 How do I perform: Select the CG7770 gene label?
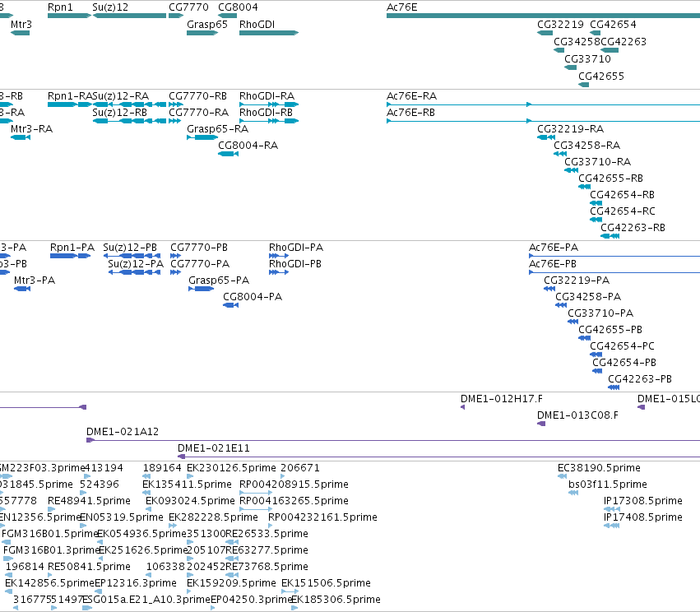click(x=188, y=7)
